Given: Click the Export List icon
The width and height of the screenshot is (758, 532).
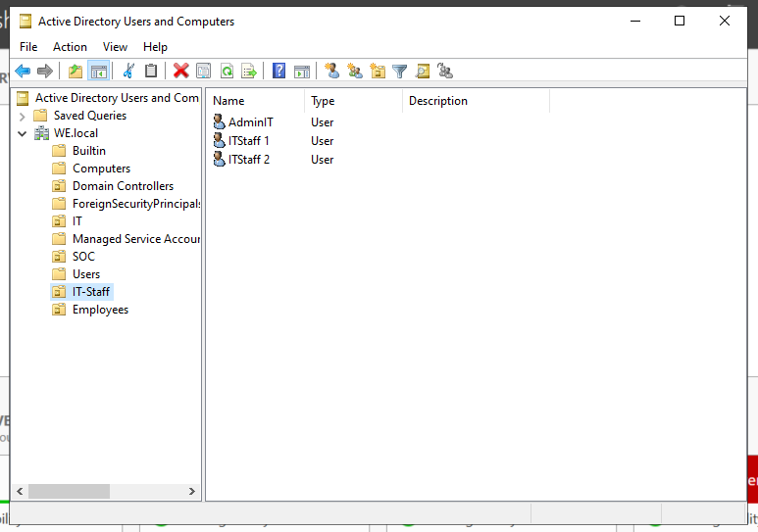Looking at the screenshot, I should (x=249, y=71).
